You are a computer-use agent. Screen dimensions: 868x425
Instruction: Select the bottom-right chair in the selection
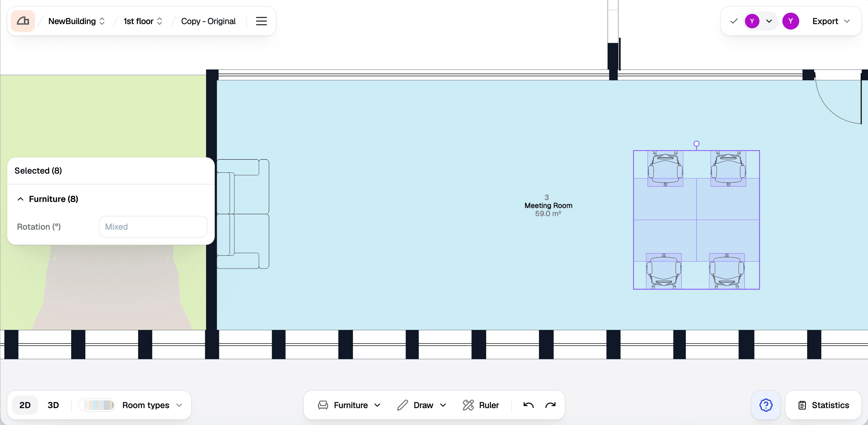pos(727,271)
